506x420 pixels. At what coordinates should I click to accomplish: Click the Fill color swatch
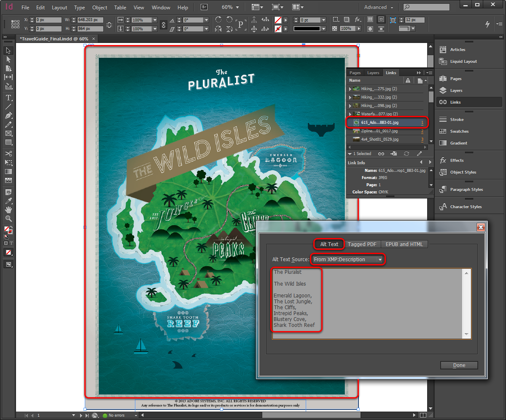point(6,229)
